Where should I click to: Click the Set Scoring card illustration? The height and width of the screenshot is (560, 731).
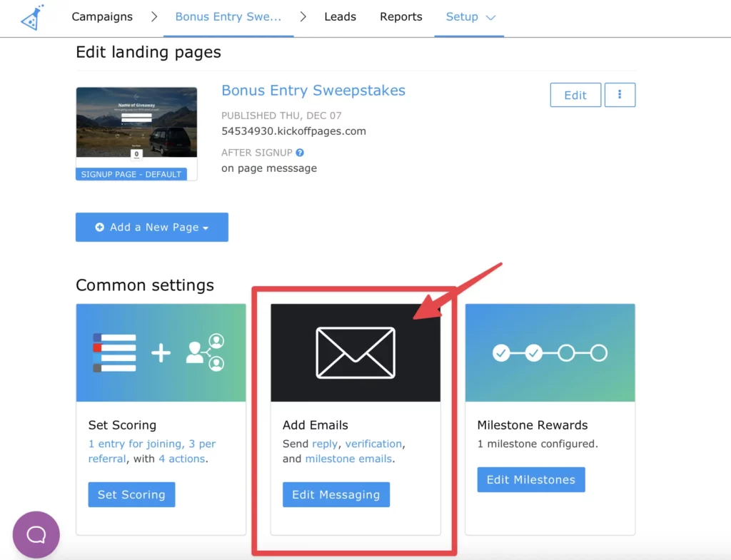(161, 352)
